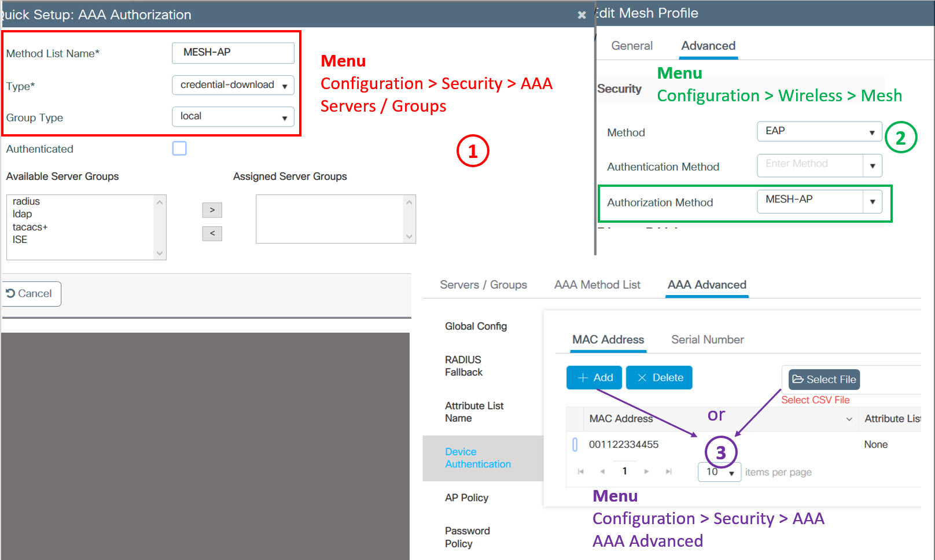This screenshot has height=560, width=935.
Task: Click the left arrow to remove assigned server group
Action: pos(212,233)
